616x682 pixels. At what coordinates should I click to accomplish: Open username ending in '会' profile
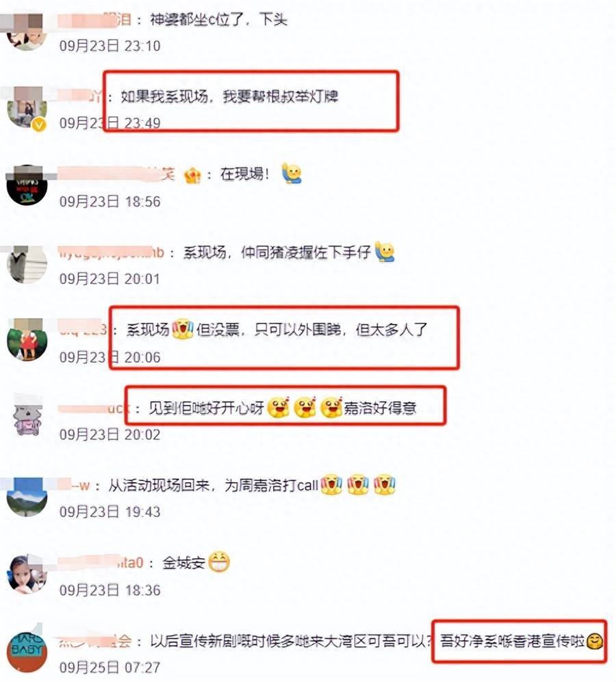click(x=95, y=641)
